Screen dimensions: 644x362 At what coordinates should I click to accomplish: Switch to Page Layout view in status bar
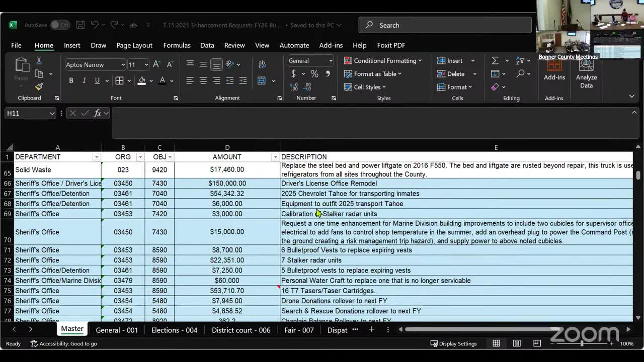pyautogui.click(x=517, y=343)
